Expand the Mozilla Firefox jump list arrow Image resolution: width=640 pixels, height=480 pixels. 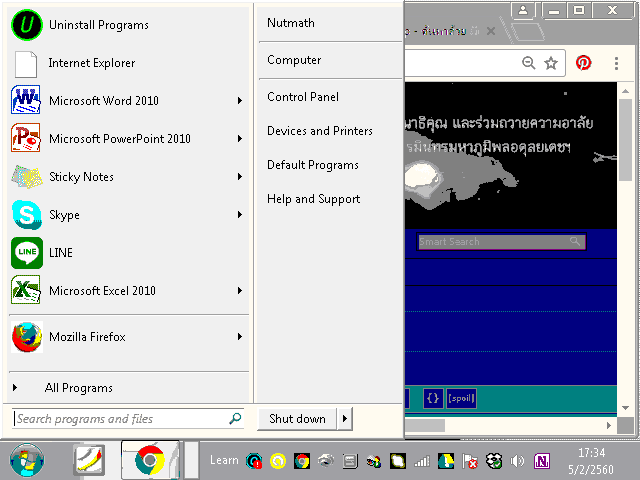pos(240,337)
